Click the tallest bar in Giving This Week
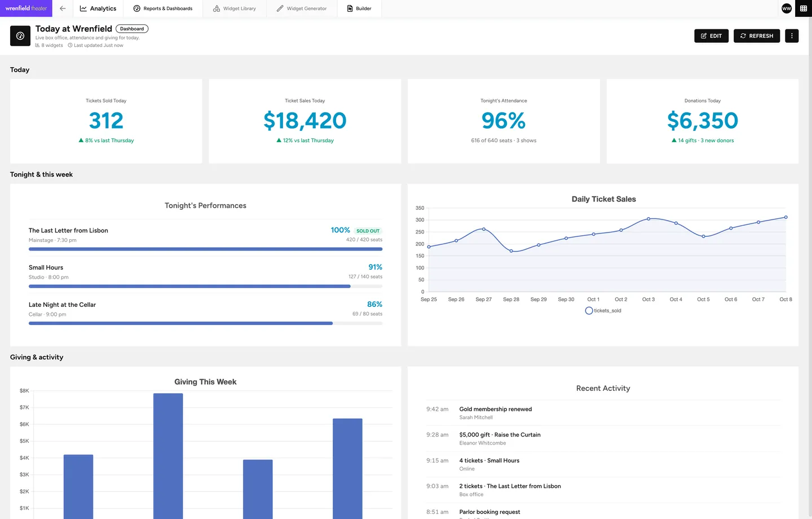Screen dimensions: 812x519 coord(168,456)
